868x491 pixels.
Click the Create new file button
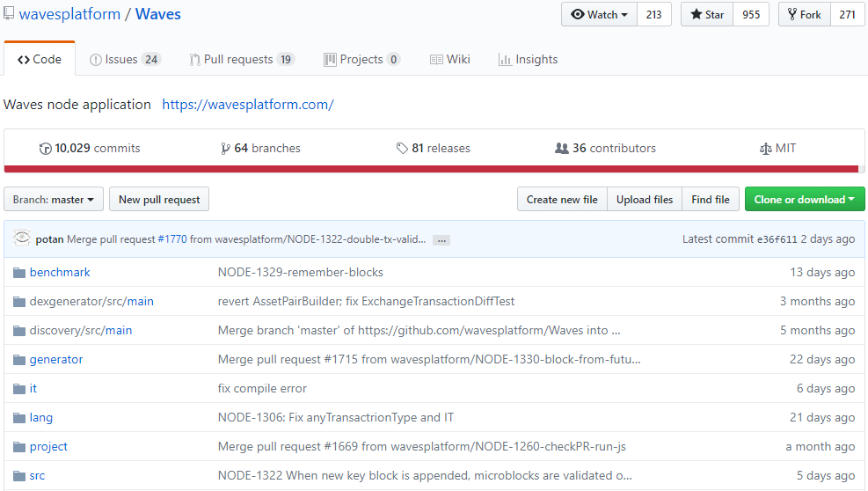562,199
